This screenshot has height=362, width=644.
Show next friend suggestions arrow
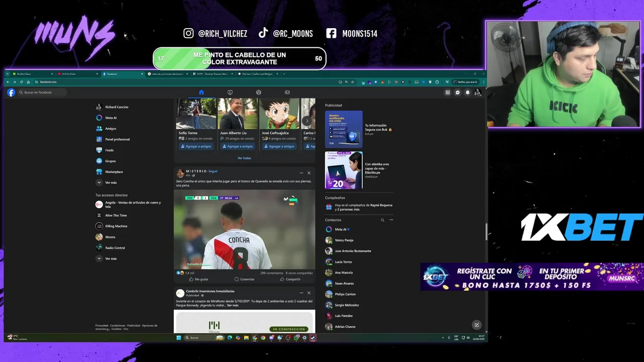(307, 121)
